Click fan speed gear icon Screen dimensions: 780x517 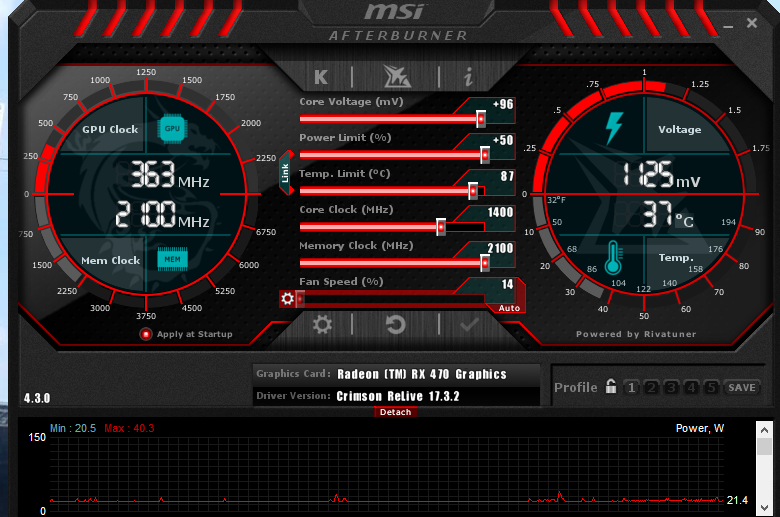(288, 299)
